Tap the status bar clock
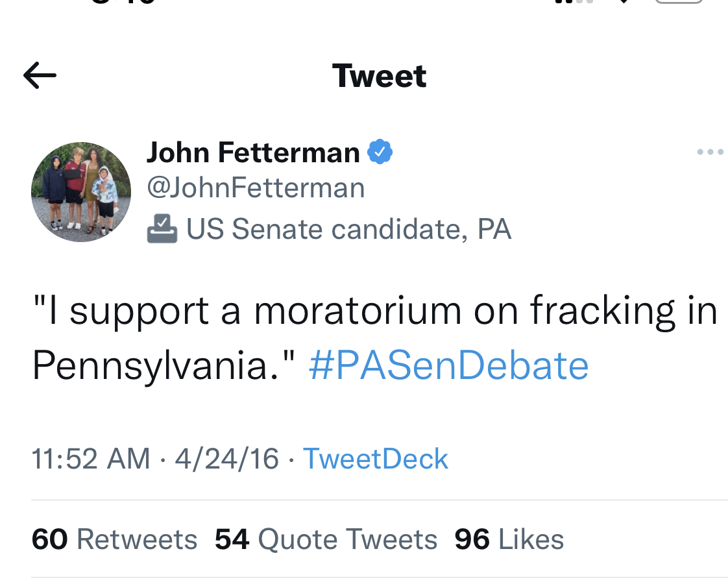The height and width of the screenshot is (586, 728). point(123,2)
